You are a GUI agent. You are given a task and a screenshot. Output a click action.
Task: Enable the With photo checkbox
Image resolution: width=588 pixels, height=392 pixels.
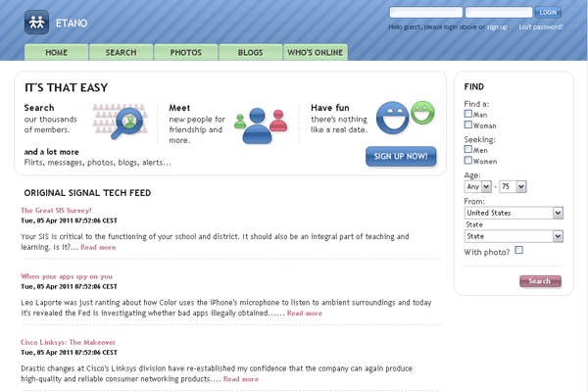(519, 251)
